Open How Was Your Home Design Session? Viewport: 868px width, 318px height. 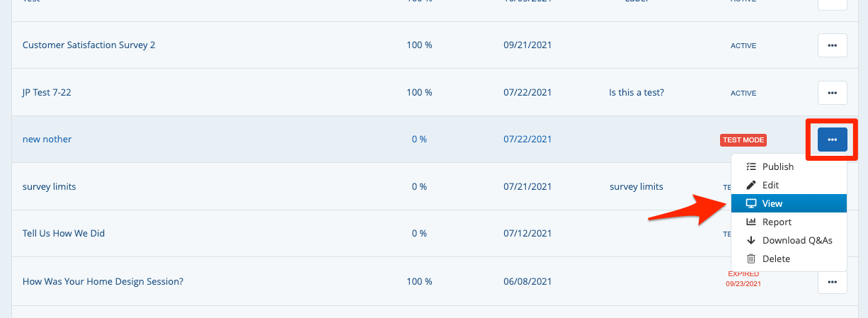(x=103, y=282)
